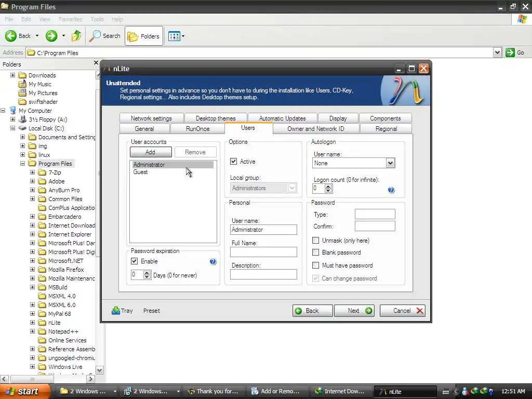
Task: Click the Add user account button
Action: [x=151, y=152]
